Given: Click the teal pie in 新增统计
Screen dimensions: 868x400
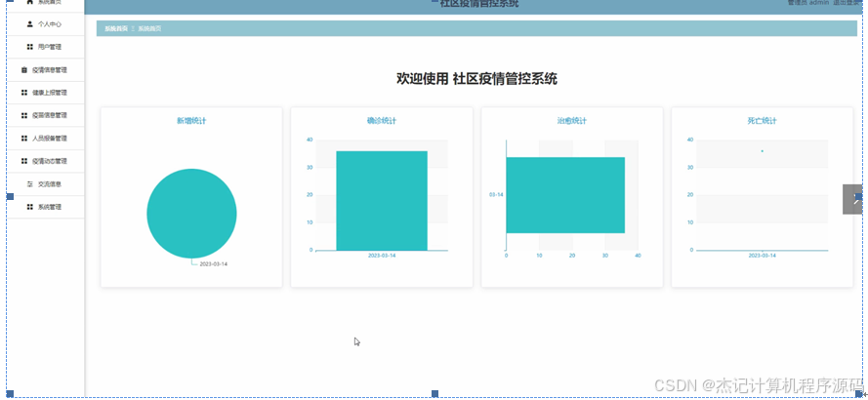Looking at the screenshot, I should click(191, 214).
